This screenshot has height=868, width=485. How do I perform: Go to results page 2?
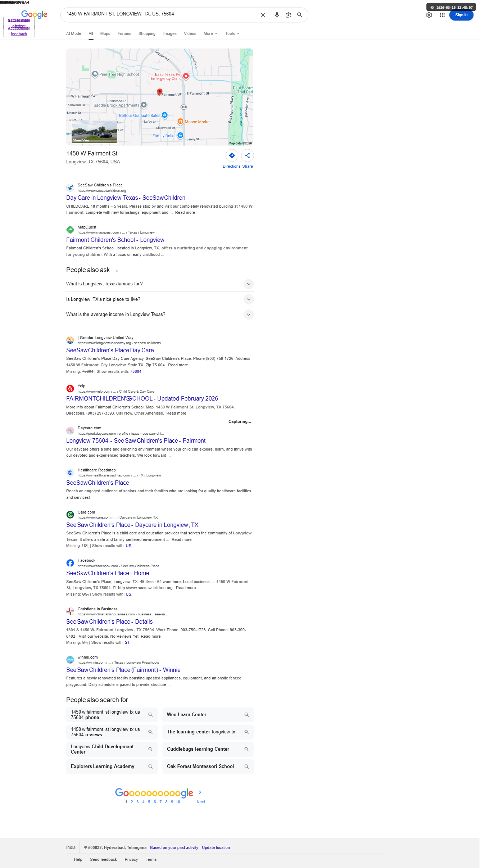[x=132, y=802]
